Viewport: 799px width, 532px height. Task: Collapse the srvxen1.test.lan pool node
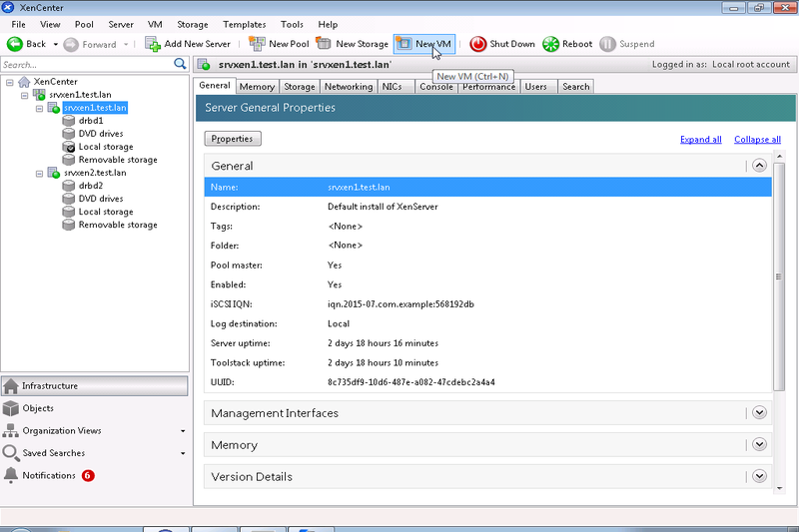tap(24, 95)
